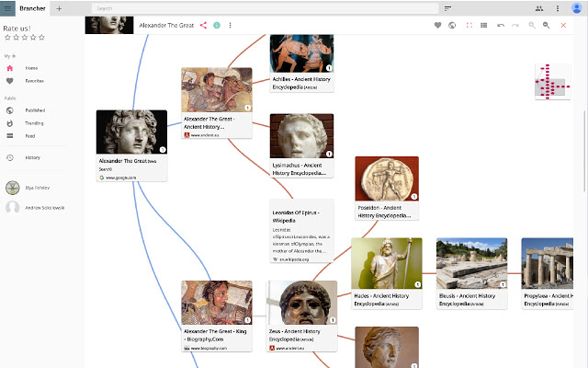Open Poseidon Ancient History card
The width and height of the screenshot is (588, 368).
pos(387,188)
